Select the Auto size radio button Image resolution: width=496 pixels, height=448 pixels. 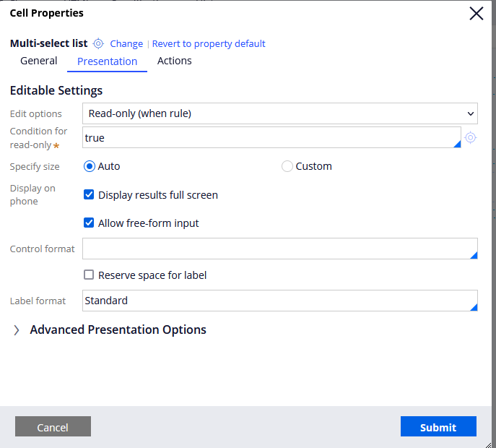tap(90, 166)
